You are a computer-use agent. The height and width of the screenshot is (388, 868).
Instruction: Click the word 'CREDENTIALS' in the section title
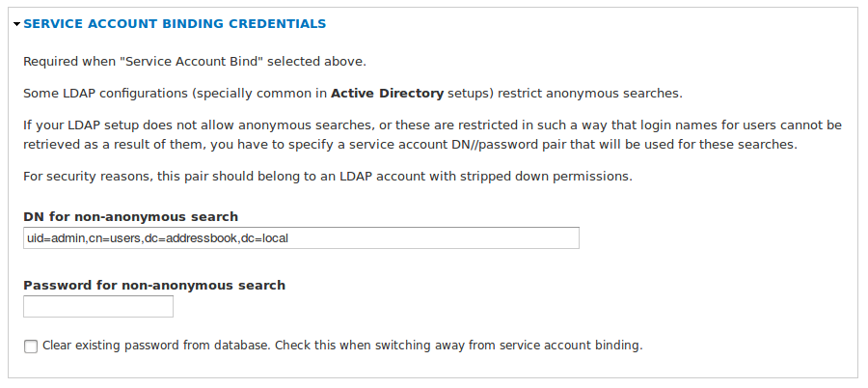point(277,24)
